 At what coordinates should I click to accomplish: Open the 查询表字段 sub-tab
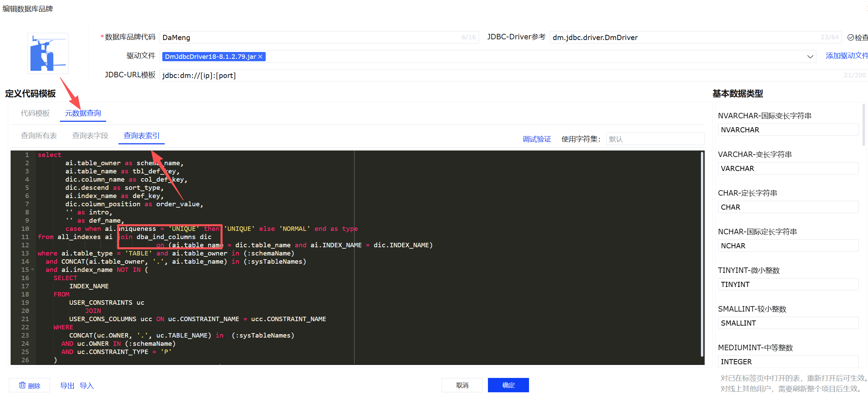click(90, 136)
